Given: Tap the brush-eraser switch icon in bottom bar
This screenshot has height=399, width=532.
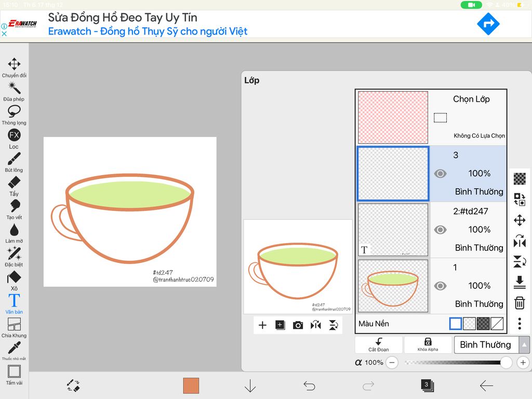Looking at the screenshot, I should click(73, 385).
